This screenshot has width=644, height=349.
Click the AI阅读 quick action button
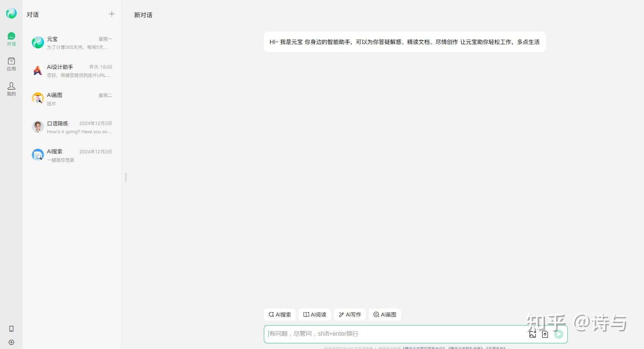pos(315,315)
